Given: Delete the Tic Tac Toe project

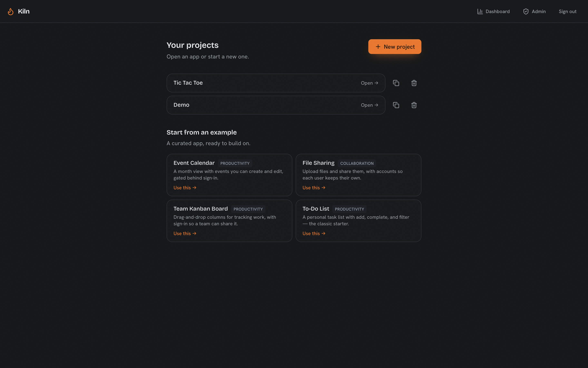Looking at the screenshot, I should (x=414, y=83).
